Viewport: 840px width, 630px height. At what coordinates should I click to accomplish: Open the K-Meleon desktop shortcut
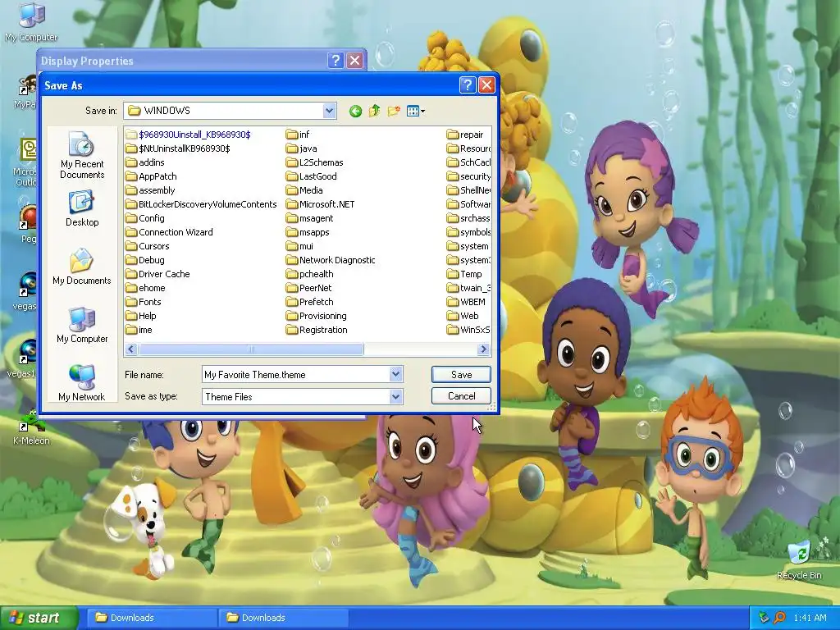31,427
